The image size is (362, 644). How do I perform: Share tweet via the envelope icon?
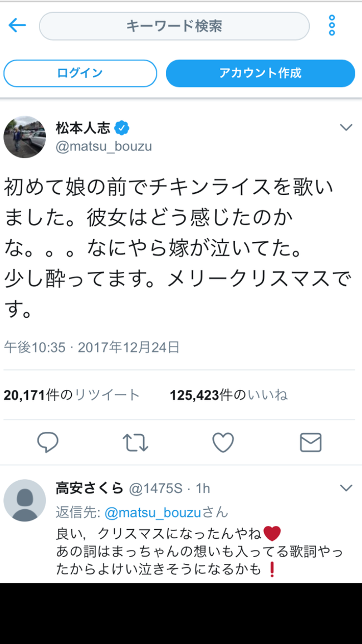(311, 443)
